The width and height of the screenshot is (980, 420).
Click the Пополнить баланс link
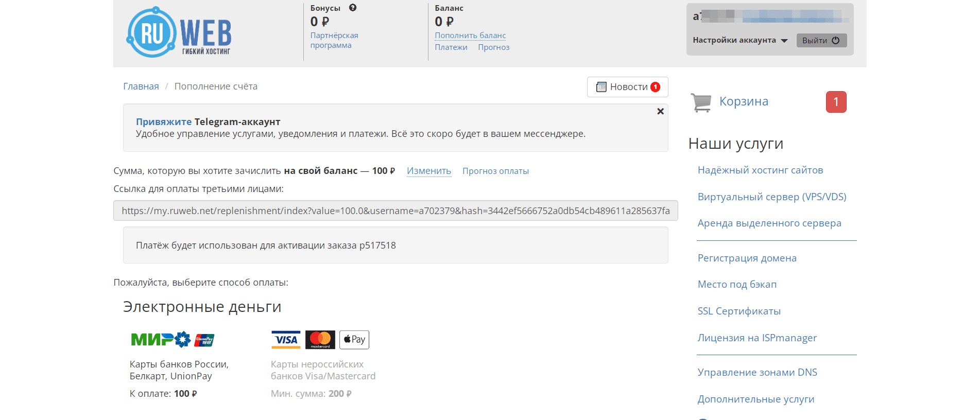coord(470,36)
